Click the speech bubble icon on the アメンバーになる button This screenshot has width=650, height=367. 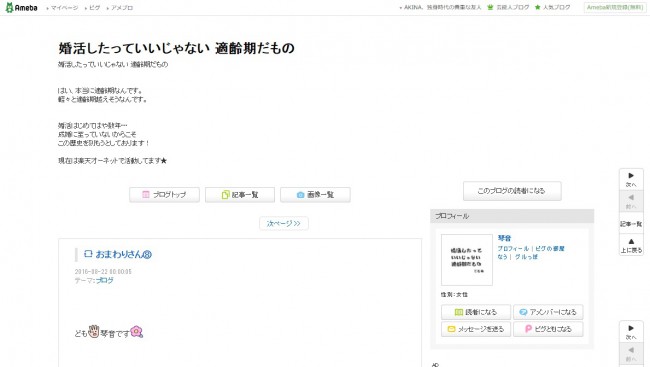tap(523, 312)
